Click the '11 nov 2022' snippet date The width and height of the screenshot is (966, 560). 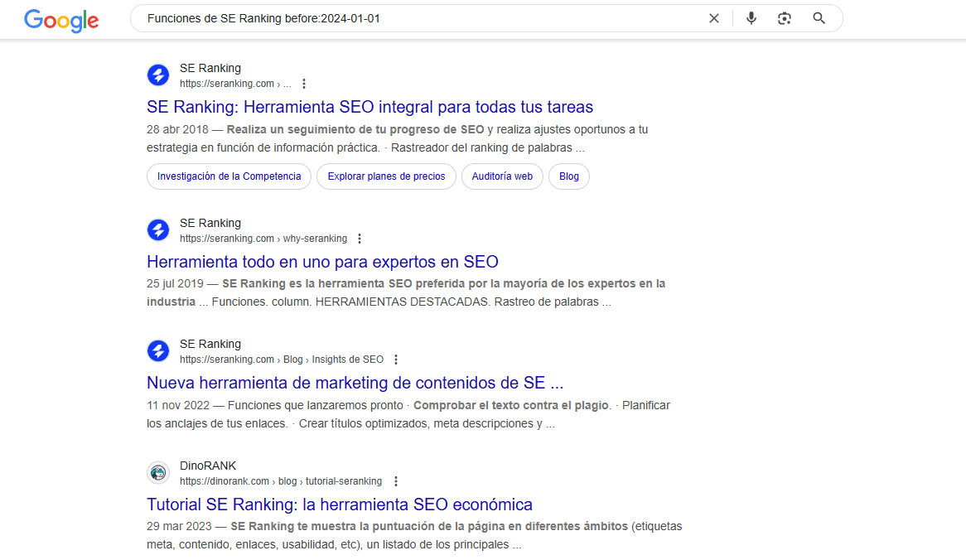[178, 405]
